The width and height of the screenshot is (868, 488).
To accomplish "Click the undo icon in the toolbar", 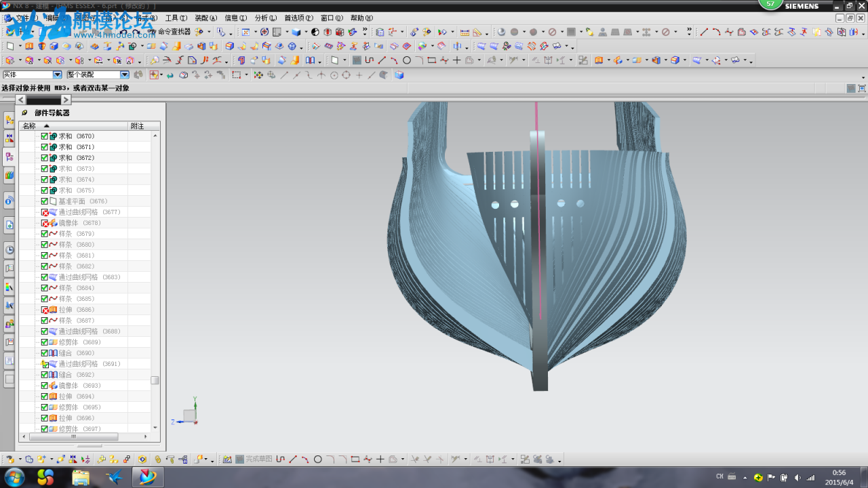I will point(123,32).
